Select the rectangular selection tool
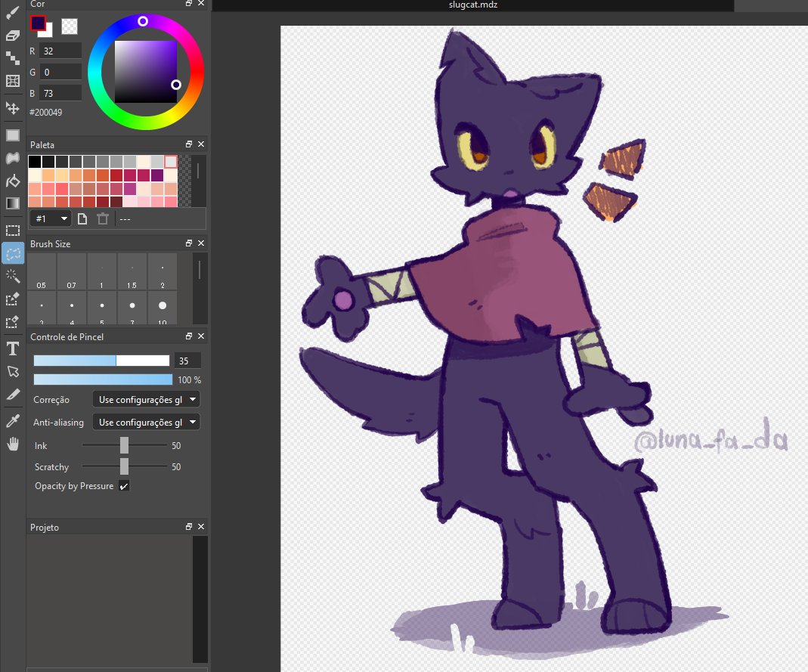Image resolution: width=808 pixels, height=672 pixels. click(12, 231)
